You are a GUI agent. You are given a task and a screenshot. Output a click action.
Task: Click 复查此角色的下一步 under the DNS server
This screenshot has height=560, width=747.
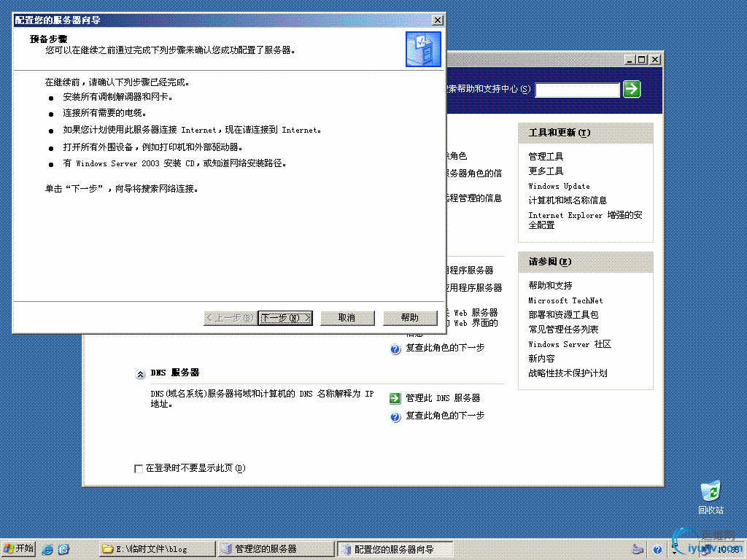[x=445, y=416]
